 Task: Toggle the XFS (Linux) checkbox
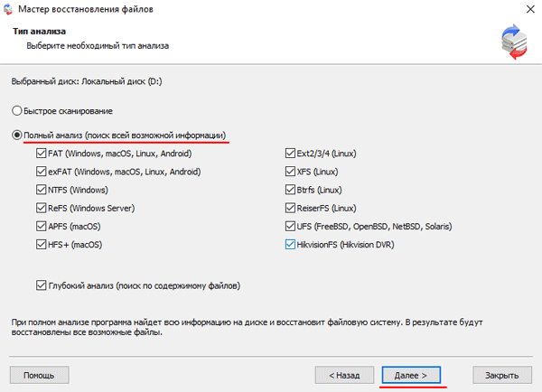[x=290, y=172]
